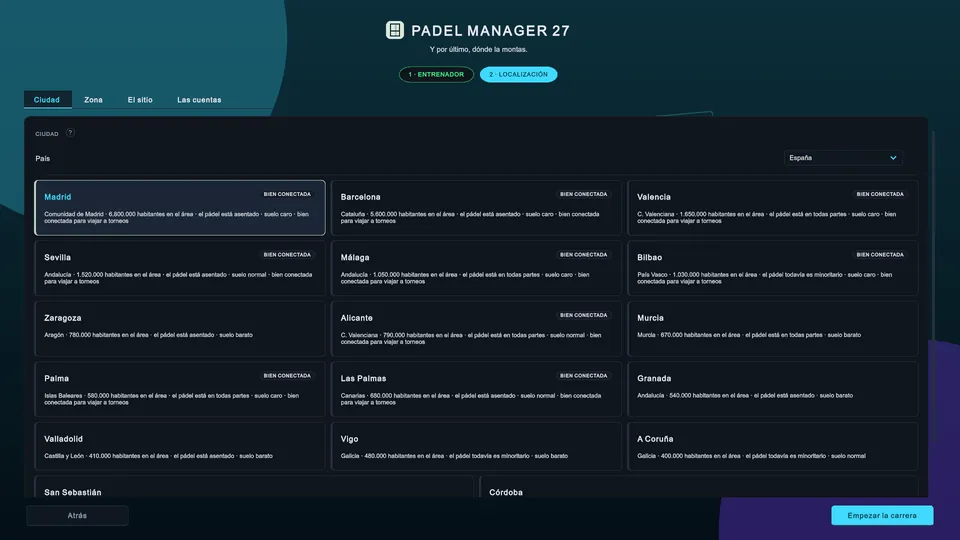Click the País label

click(x=43, y=159)
